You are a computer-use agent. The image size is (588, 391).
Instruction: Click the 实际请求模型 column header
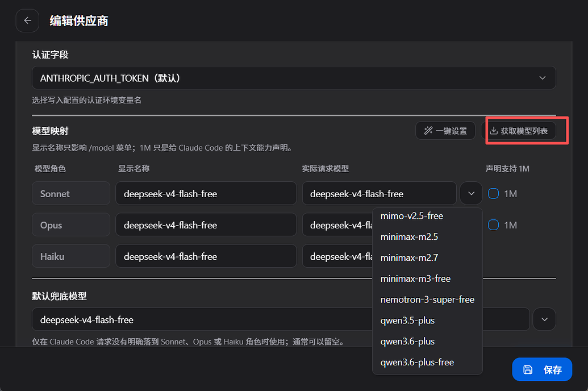(x=326, y=169)
